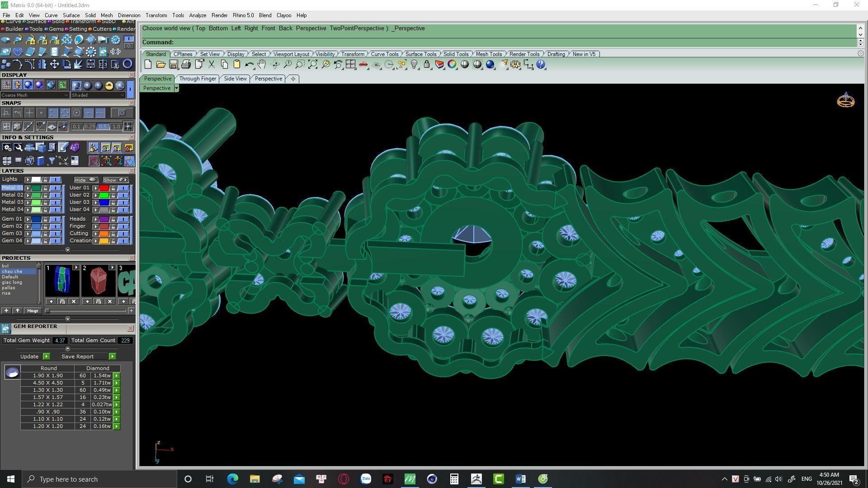Collapse Layers panel with round down arrow
The height and width of the screenshot is (488, 868).
click(68, 250)
